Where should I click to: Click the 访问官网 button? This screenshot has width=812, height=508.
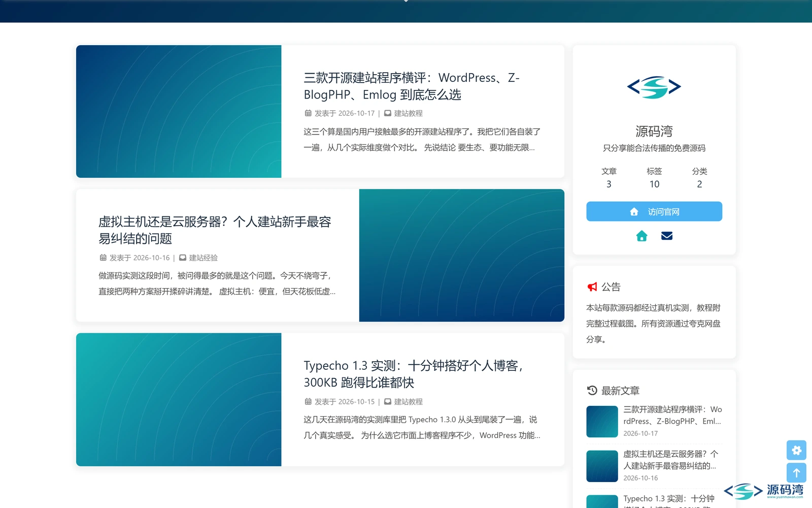click(654, 211)
